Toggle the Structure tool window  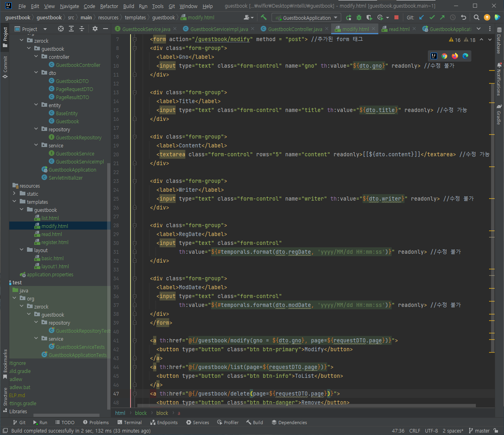tap(5, 400)
